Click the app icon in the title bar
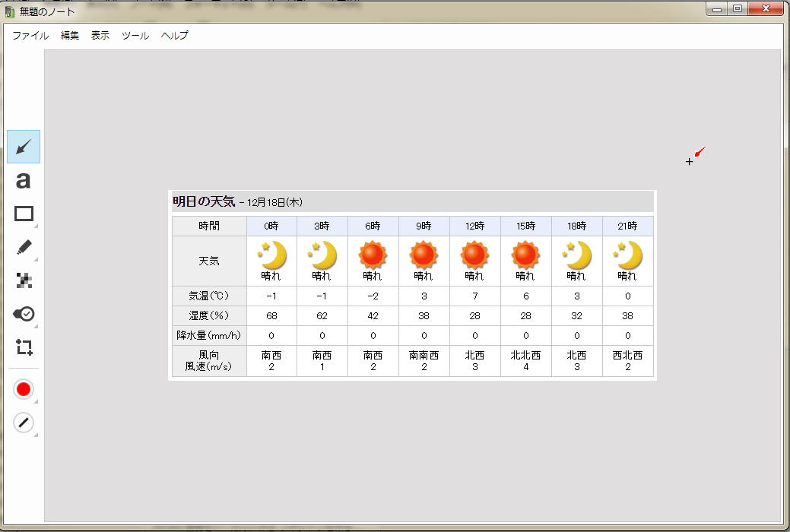This screenshot has width=790, height=532. pos(8,9)
